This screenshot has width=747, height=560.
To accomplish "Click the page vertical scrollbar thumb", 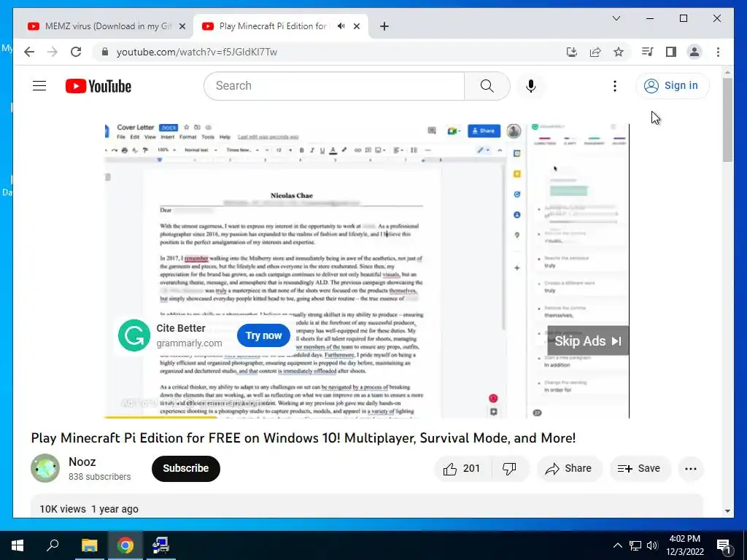I will click(x=727, y=120).
